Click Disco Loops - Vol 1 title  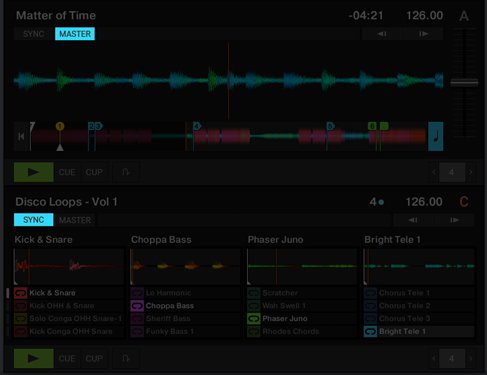point(66,202)
